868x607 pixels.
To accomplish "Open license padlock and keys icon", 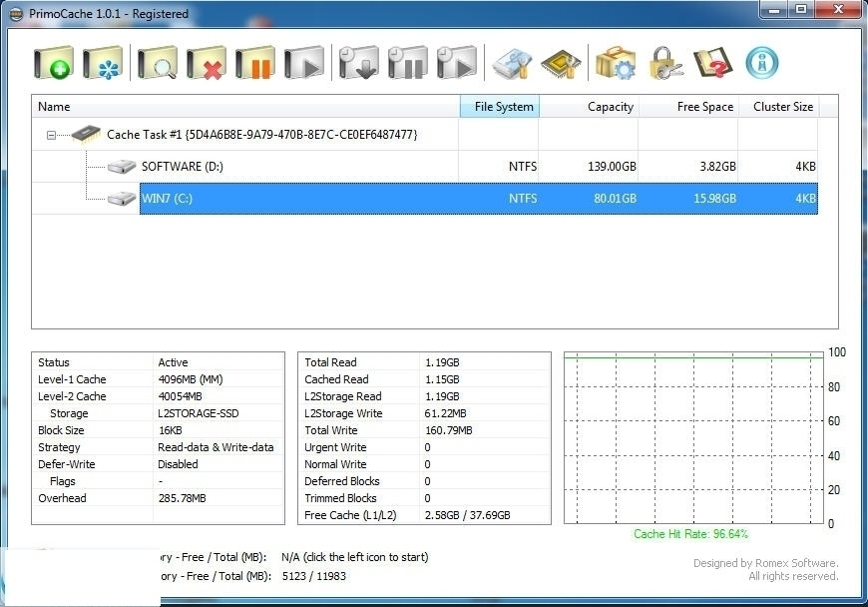I will [664, 63].
